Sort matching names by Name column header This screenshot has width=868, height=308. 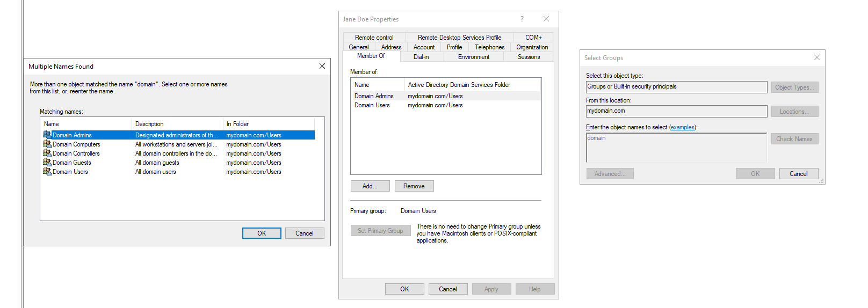86,124
